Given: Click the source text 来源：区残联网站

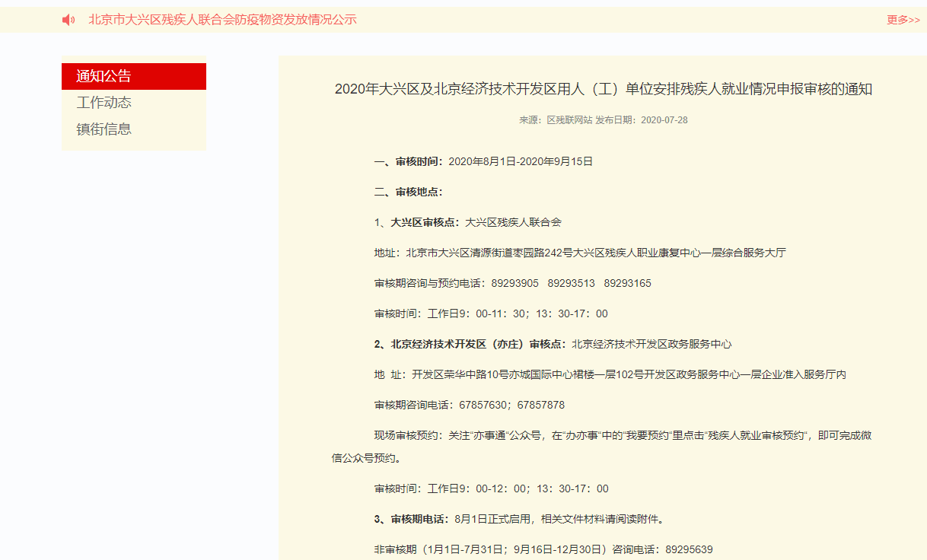Looking at the screenshot, I should (556, 120).
